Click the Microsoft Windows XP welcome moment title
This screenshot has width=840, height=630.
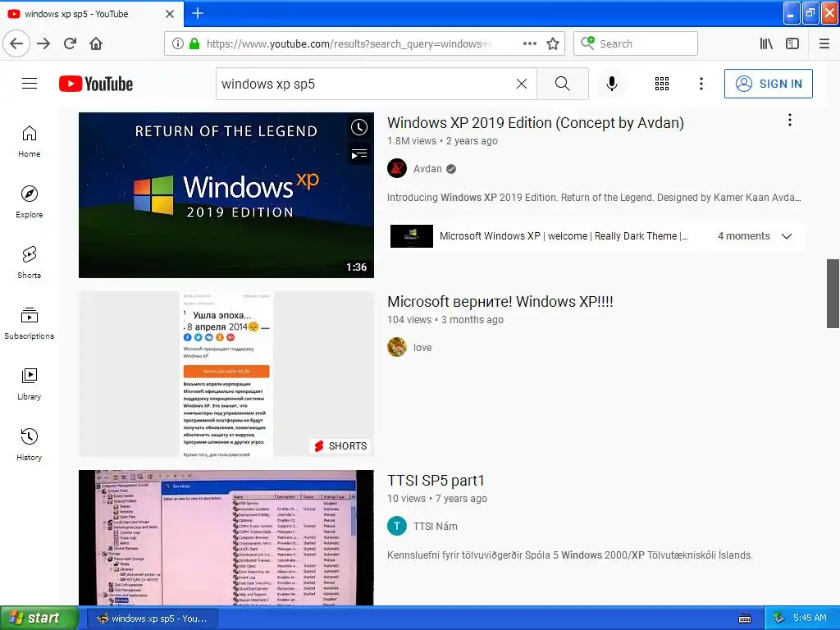[x=564, y=236]
